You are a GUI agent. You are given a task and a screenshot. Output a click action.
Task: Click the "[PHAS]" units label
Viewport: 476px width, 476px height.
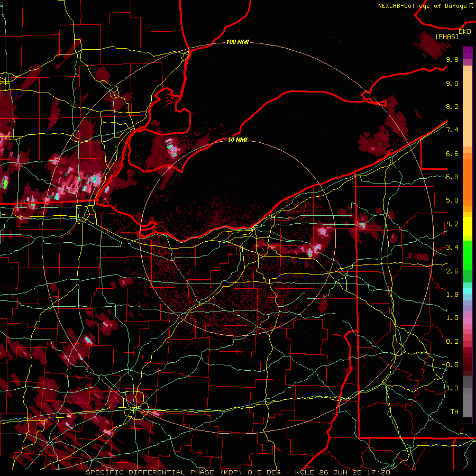coord(447,36)
